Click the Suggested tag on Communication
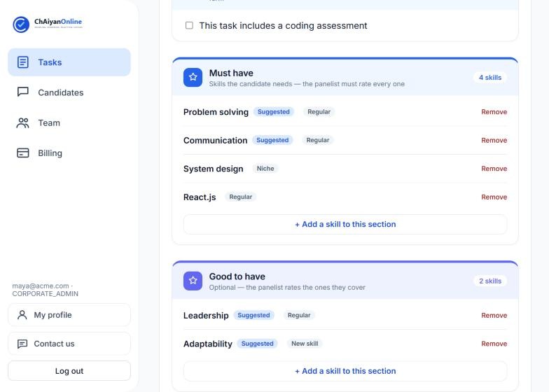Image resolution: width=549 pixels, height=392 pixels. pyautogui.click(x=272, y=140)
